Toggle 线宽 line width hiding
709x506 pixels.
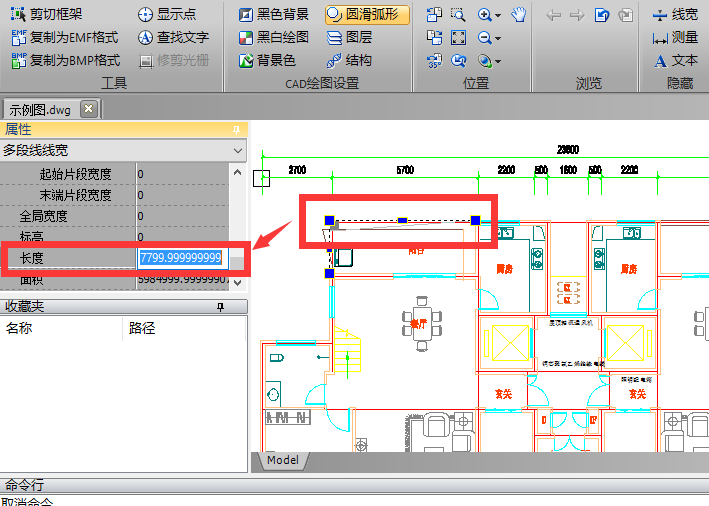pyautogui.click(x=676, y=14)
